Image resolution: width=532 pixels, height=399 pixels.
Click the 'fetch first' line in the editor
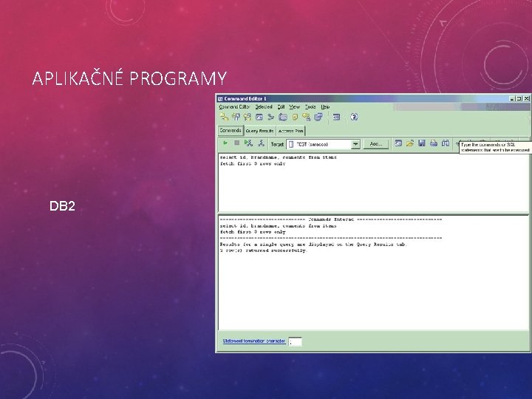pyautogui.click(x=253, y=164)
